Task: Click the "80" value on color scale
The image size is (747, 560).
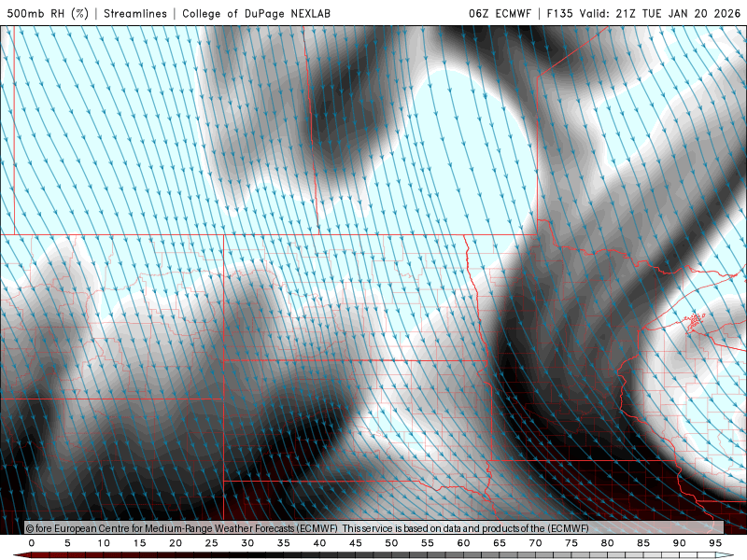Action: [608, 543]
